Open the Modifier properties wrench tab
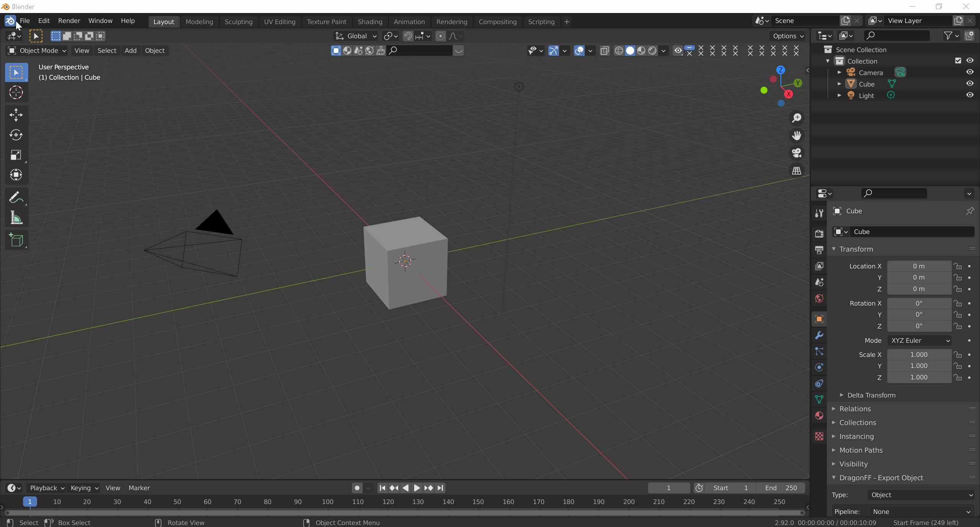980x527 pixels. tap(819, 336)
